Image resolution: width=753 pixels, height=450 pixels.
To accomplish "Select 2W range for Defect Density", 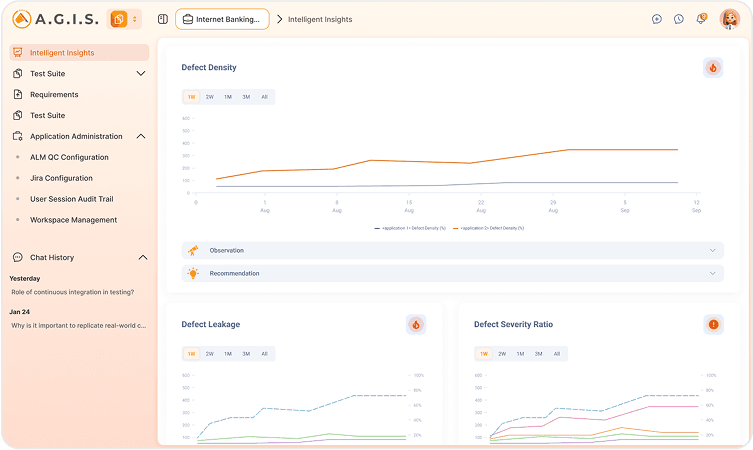I will (210, 97).
